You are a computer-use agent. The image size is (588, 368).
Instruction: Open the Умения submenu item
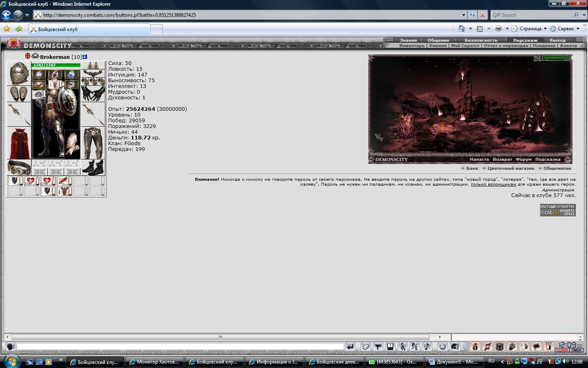pyautogui.click(x=438, y=45)
